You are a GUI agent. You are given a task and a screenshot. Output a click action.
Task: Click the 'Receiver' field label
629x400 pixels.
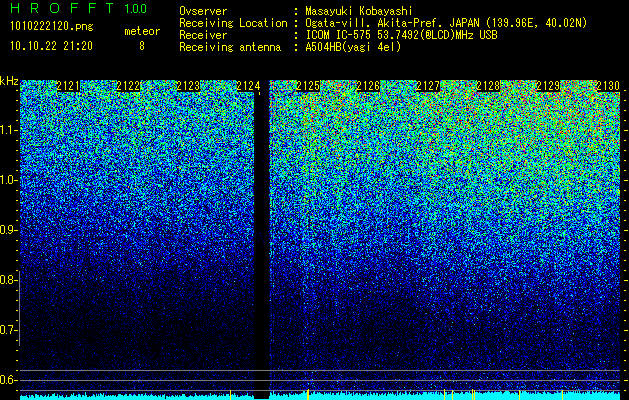pos(203,35)
